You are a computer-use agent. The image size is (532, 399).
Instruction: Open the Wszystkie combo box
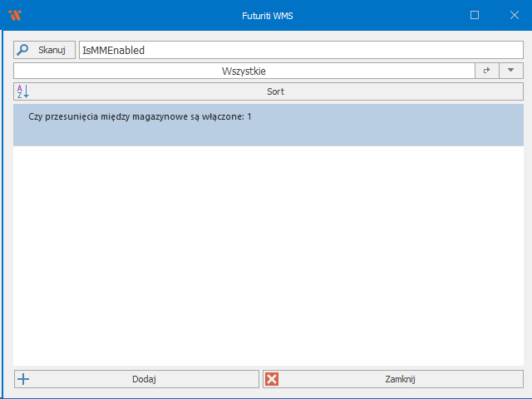(x=244, y=71)
